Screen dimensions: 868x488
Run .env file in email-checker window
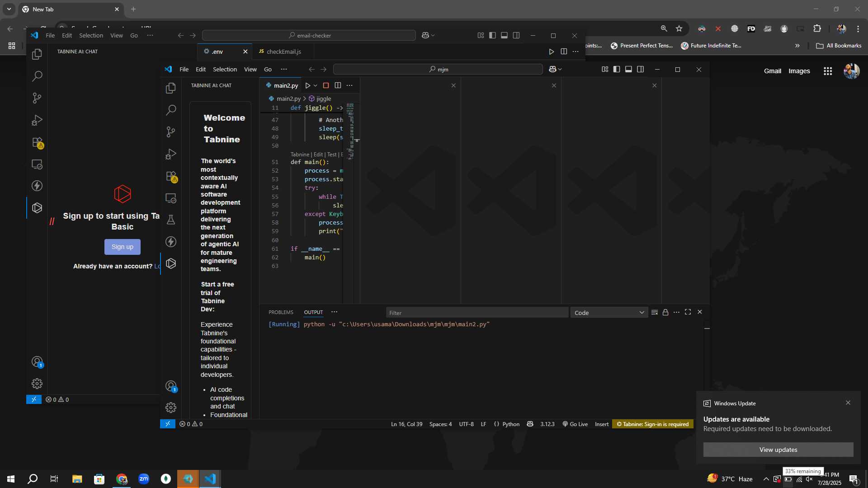click(552, 52)
